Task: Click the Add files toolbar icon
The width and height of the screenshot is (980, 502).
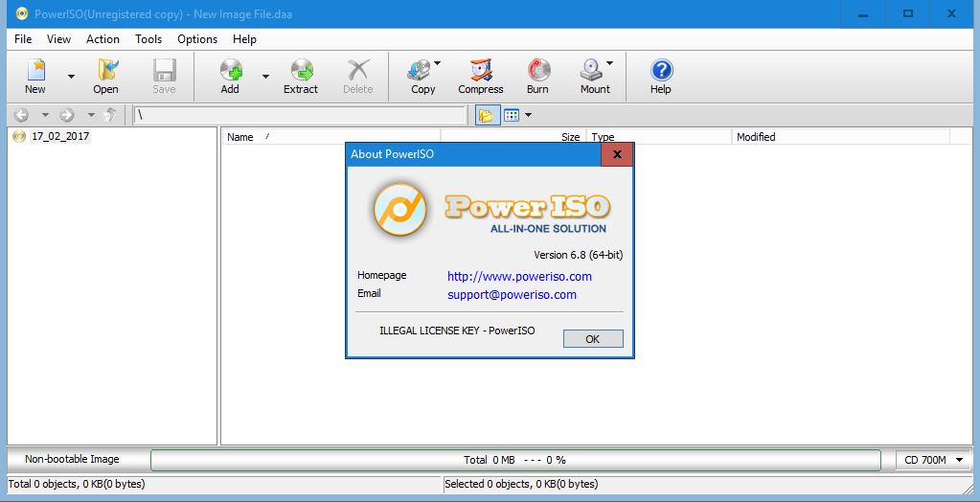Action: pyautogui.click(x=231, y=76)
